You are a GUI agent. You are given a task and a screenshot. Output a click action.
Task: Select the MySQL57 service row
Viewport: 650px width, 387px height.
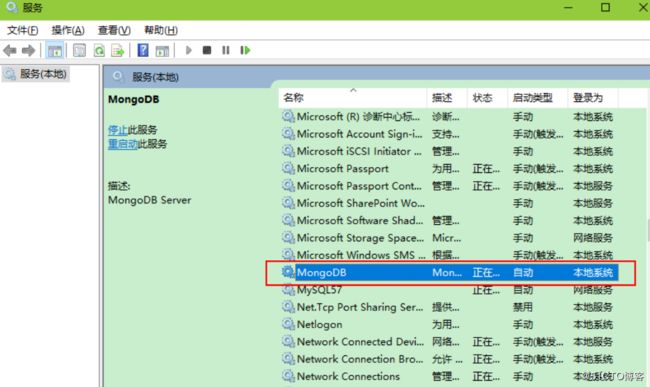pos(450,290)
